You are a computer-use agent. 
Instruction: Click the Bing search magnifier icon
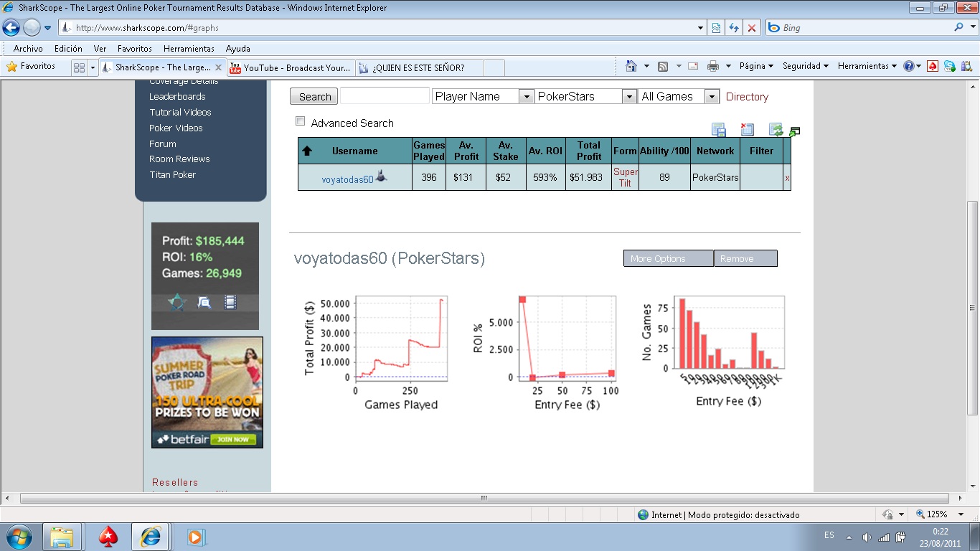[x=959, y=28]
